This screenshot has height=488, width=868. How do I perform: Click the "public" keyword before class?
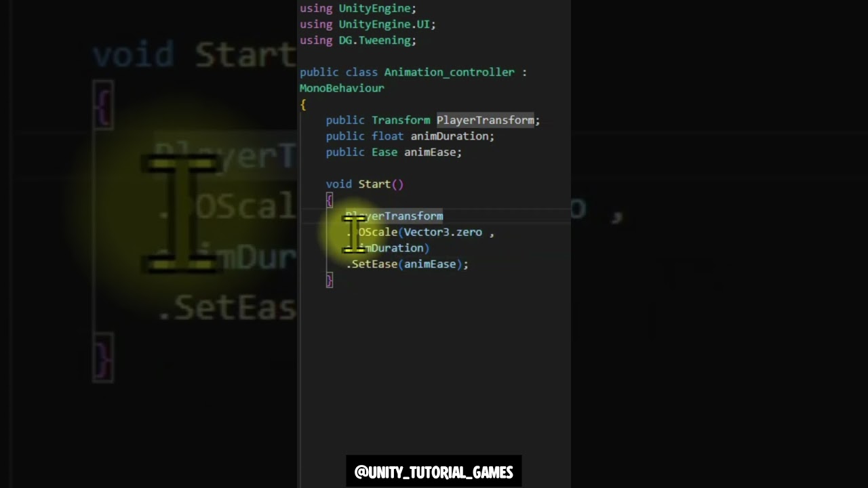319,72
